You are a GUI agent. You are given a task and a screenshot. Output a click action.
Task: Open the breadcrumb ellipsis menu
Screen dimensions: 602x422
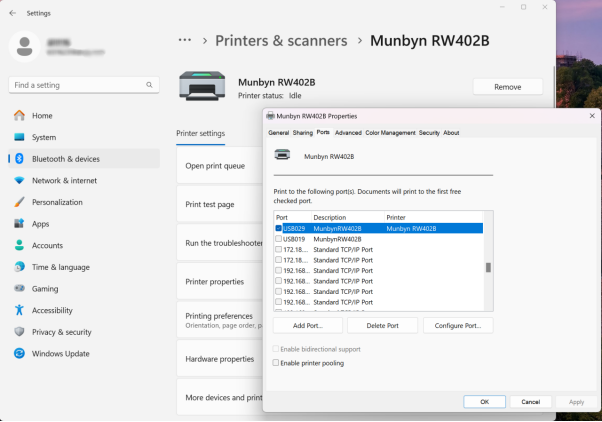click(x=185, y=40)
